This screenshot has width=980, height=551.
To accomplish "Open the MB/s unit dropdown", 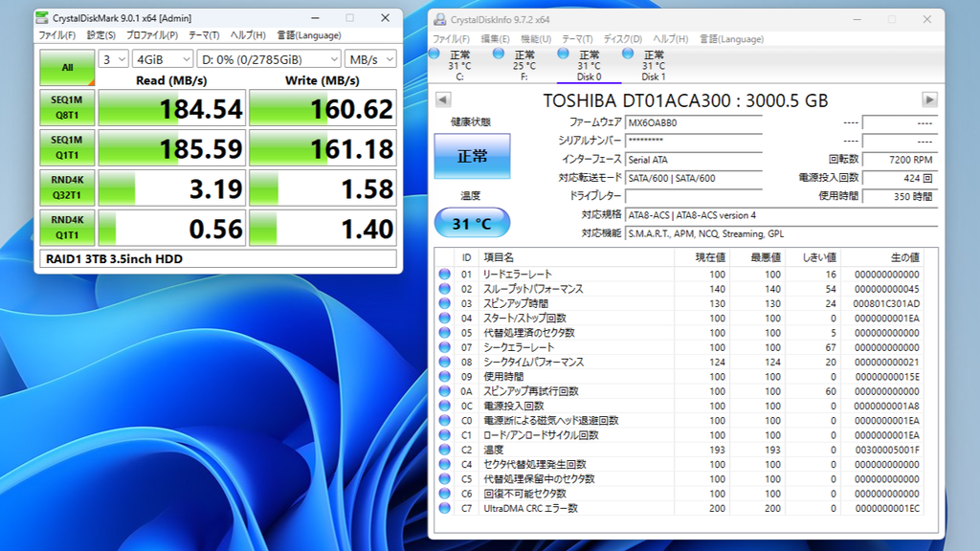I will [x=369, y=59].
